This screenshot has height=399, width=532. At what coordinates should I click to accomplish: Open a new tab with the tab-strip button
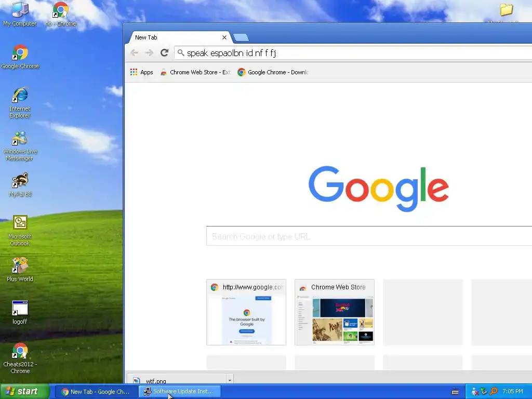click(x=241, y=37)
